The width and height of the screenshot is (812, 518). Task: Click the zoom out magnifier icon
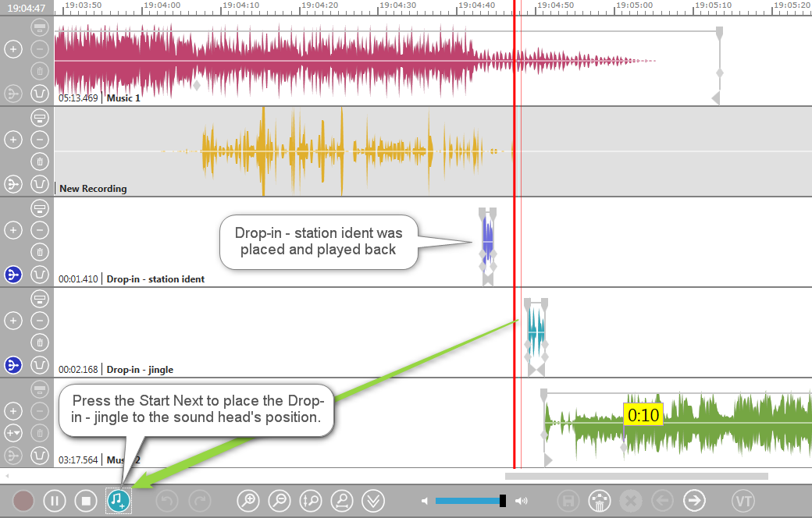tap(280, 500)
